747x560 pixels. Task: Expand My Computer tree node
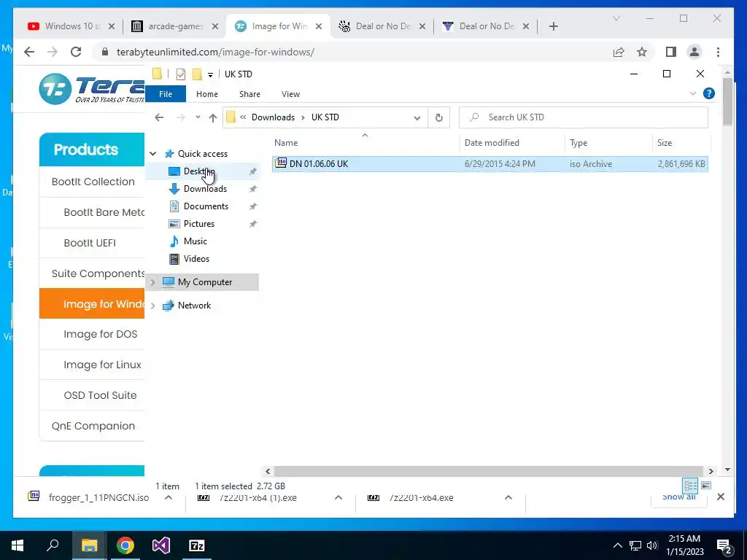tap(153, 282)
